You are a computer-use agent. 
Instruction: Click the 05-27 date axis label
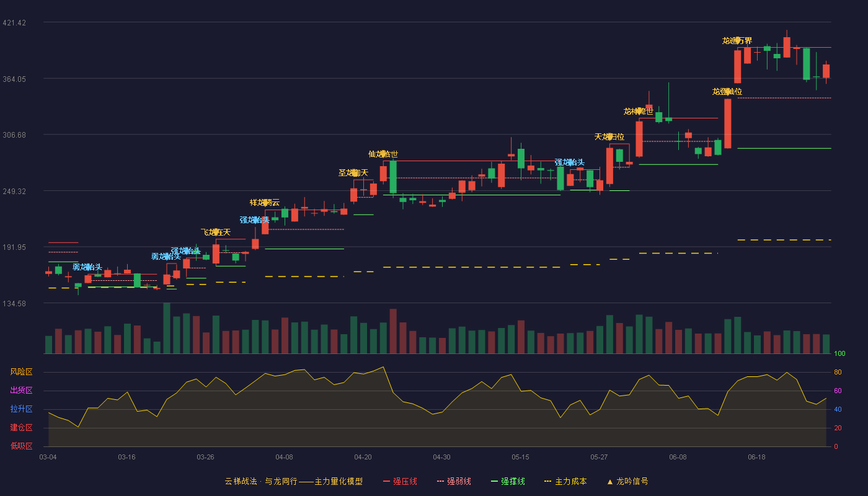click(599, 457)
